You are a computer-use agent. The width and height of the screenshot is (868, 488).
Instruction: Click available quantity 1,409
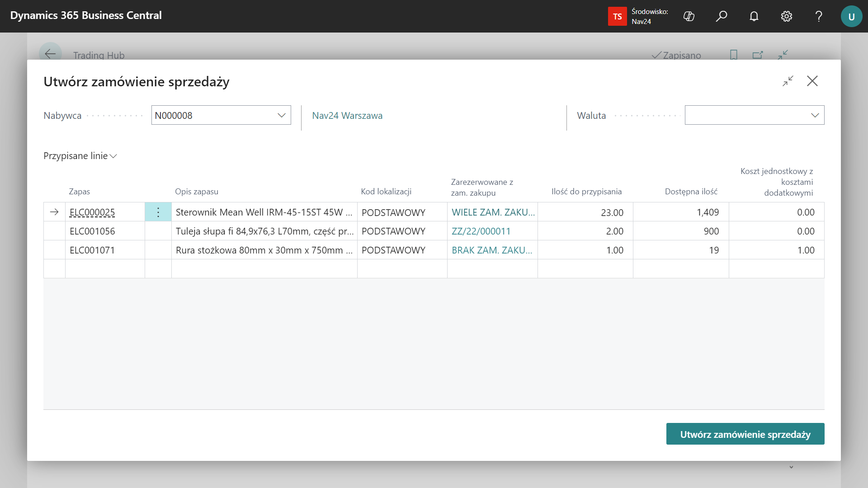pyautogui.click(x=681, y=212)
